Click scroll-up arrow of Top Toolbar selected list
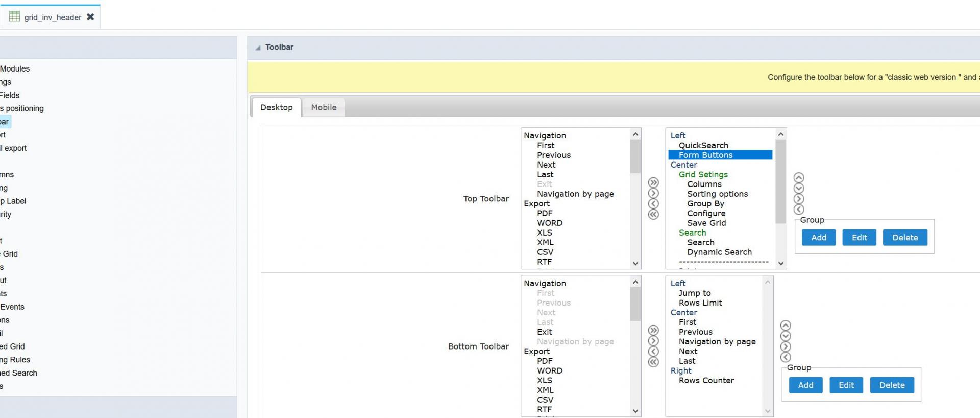The image size is (980, 418). click(x=780, y=134)
